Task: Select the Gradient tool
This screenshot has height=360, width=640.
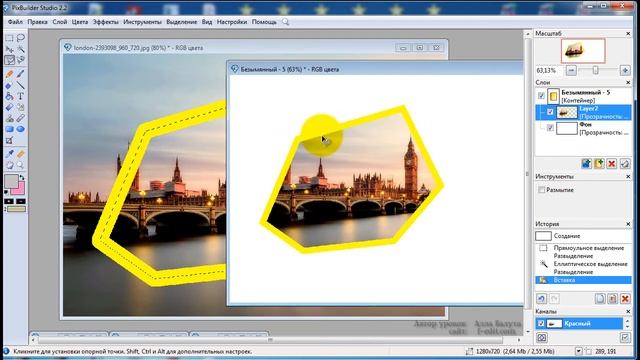Action: coord(9,107)
